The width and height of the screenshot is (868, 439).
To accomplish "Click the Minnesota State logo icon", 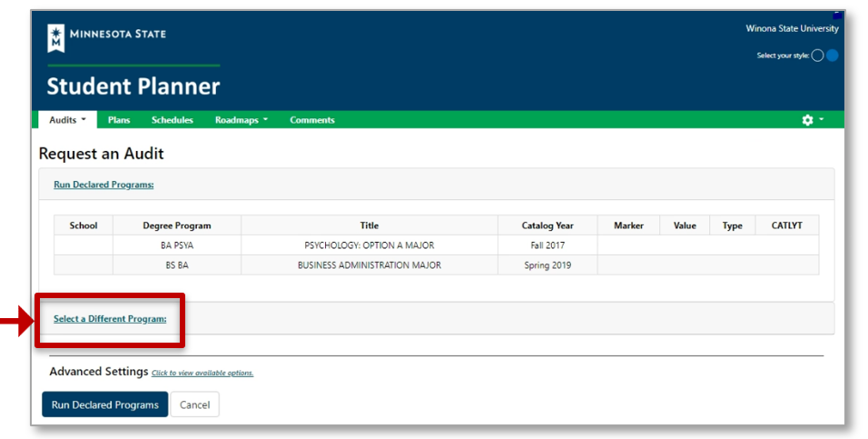I will pos(56,37).
